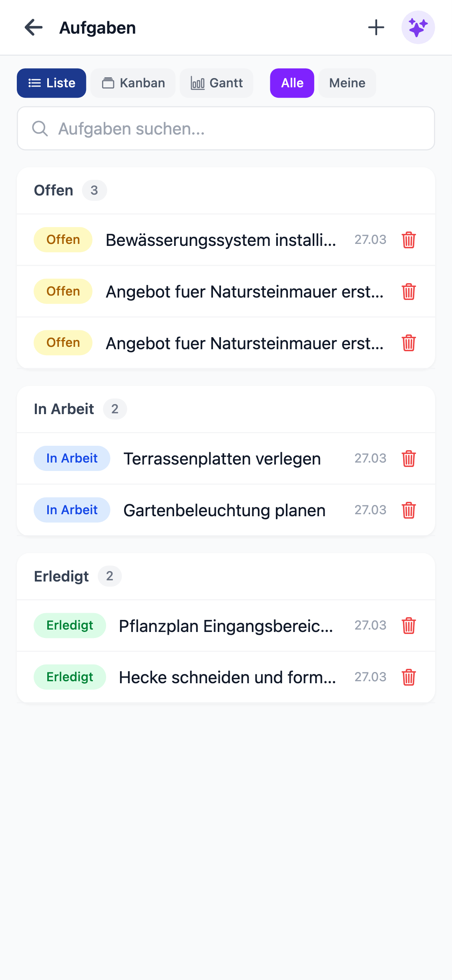
Task: Show only Meine tasks
Action: (x=347, y=83)
